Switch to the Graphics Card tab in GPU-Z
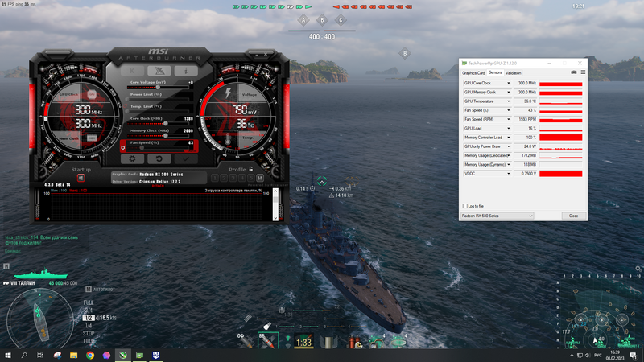Screen dimensions: 644x362 pos(473,73)
